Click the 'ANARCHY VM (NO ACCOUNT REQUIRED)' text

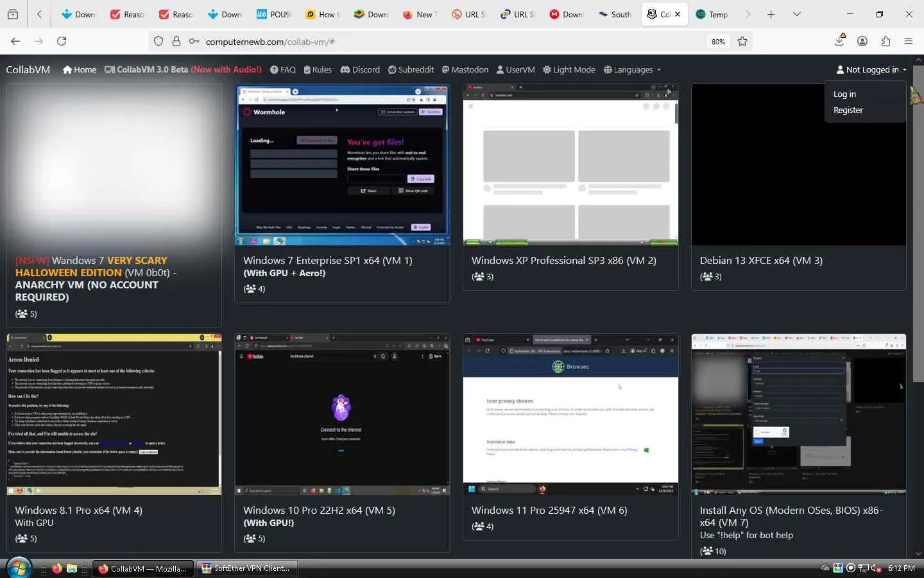(87, 291)
